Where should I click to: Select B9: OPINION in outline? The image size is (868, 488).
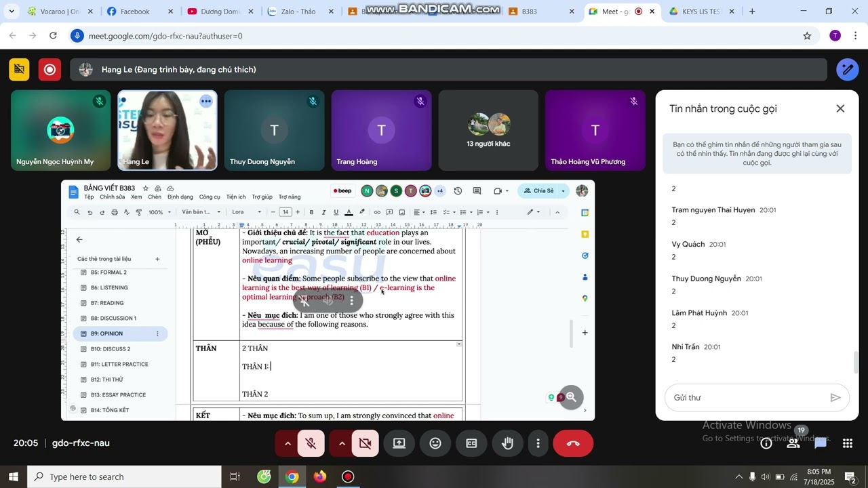(120, 333)
